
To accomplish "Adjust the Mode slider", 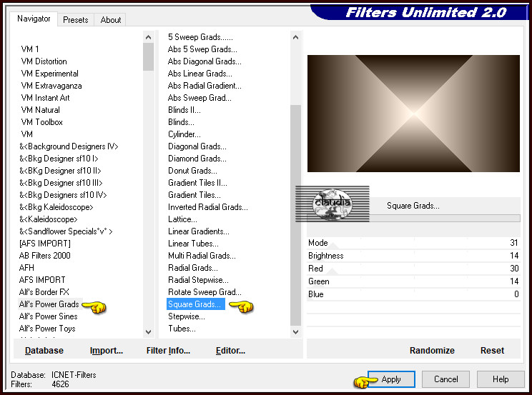I will tap(413, 243).
